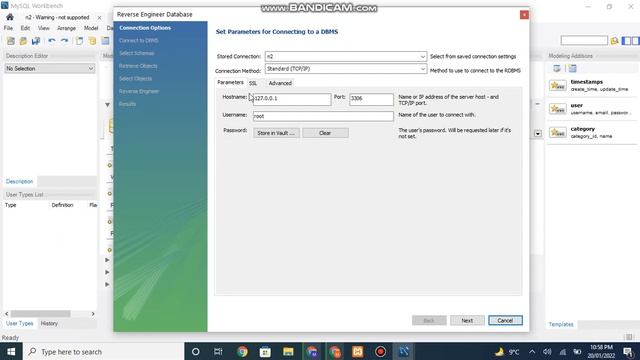
Task: Add a new schema from the toolbar
Action: [93, 41]
